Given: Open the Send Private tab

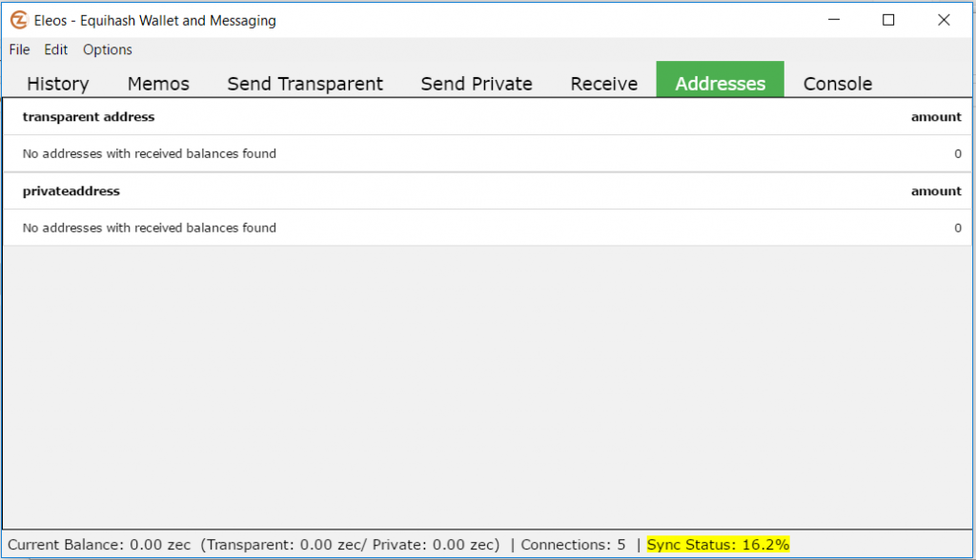Looking at the screenshot, I should [x=477, y=84].
